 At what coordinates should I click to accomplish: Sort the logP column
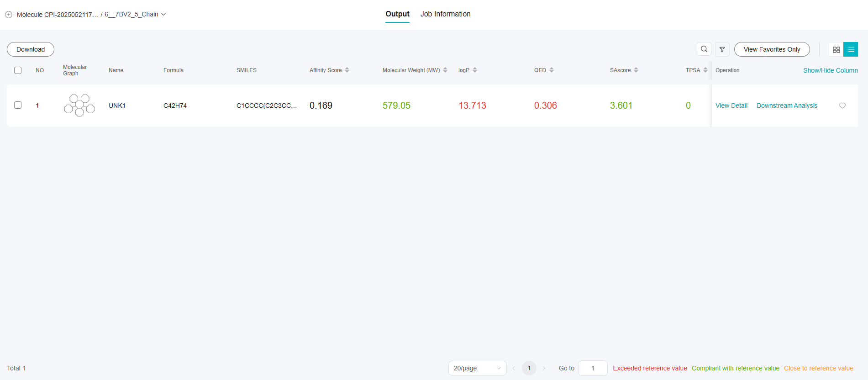pyautogui.click(x=475, y=70)
